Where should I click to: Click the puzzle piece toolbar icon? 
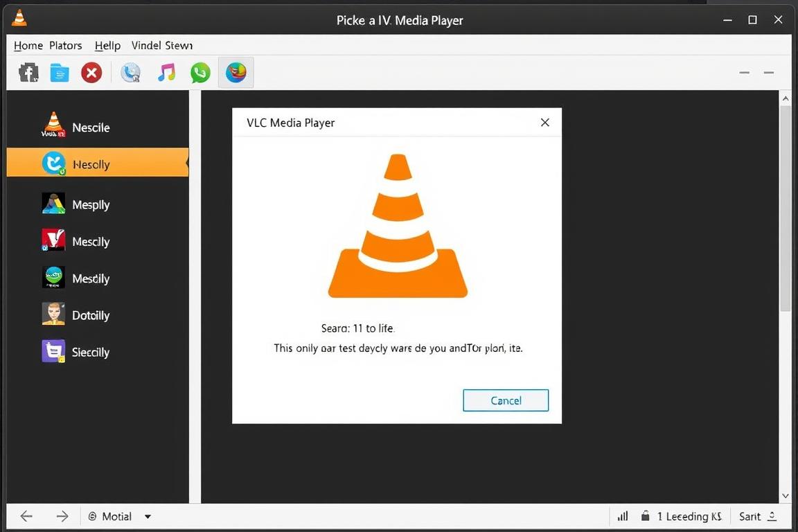(x=28, y=73)
